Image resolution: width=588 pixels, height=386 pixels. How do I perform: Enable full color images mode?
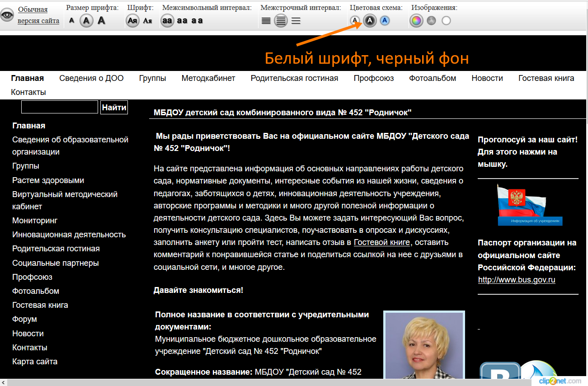click(416, 20)
